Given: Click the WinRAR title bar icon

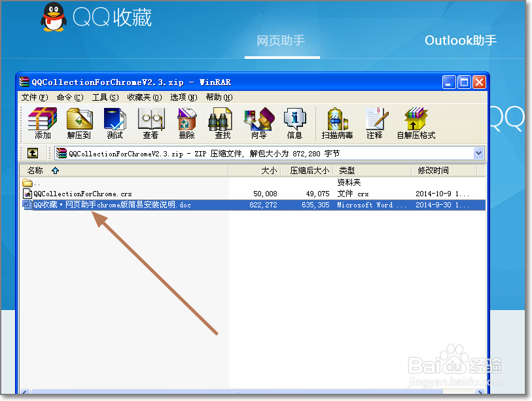Looking at the screenshot, I should [x=24, y=82].
